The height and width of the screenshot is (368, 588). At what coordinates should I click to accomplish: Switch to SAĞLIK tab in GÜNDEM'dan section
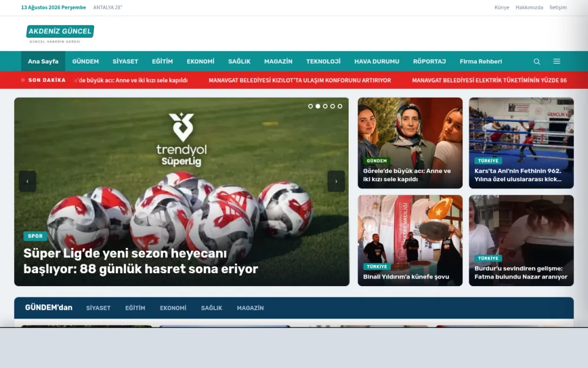point(212,308)
